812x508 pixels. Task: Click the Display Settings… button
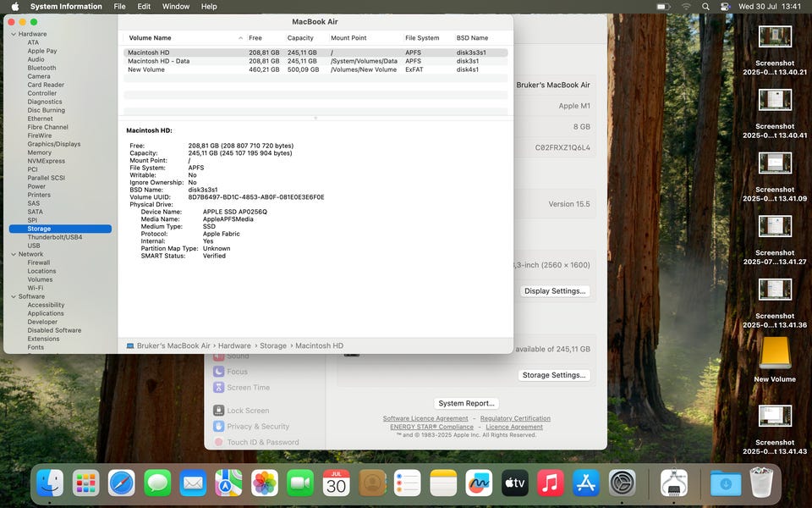click(555, 291)
